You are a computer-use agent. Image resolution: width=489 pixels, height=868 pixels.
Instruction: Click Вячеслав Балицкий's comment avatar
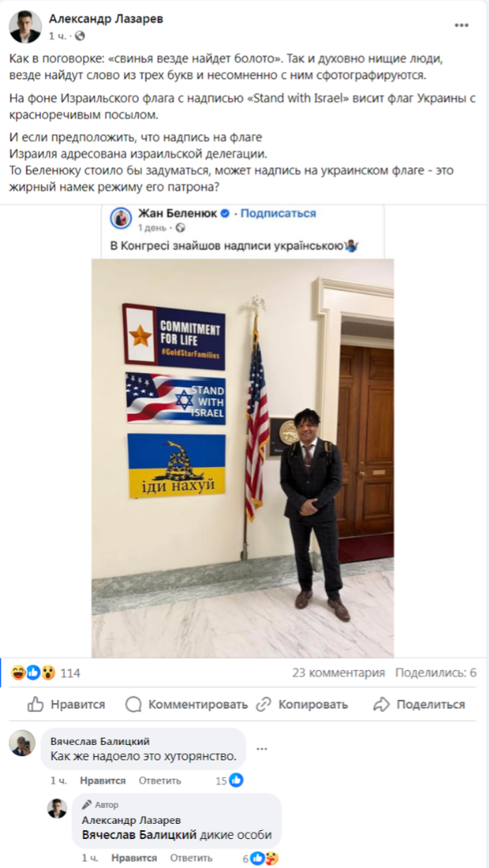click(22, 743)
